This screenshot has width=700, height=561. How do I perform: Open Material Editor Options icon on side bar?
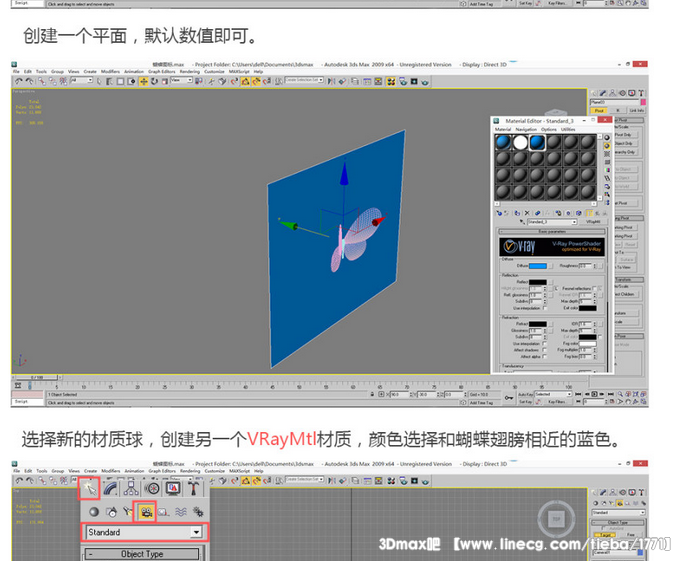pos(607,186)
